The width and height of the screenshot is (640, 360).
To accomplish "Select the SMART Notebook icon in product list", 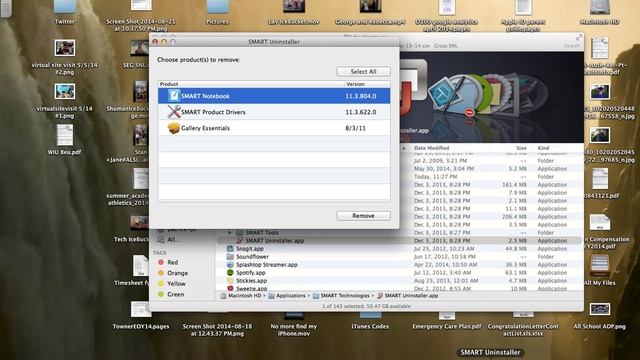I will [x=174, y=96].
